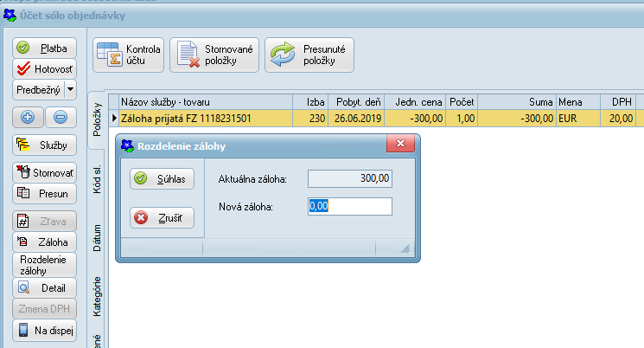Image resolution: width=644 pixels, height=348 pixels.
Task: Confirm dialog with Súhlas button
Action: (x=163, y=178)
